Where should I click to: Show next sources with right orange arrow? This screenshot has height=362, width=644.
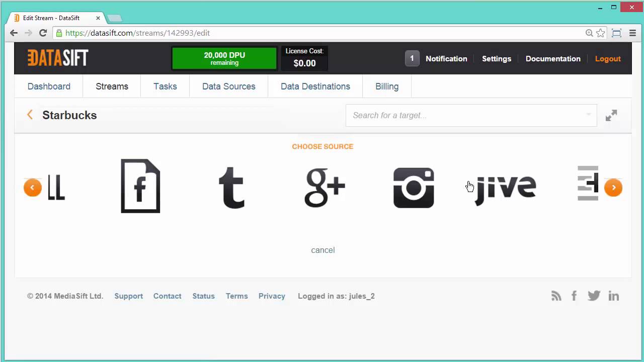[x=613, y=188]
